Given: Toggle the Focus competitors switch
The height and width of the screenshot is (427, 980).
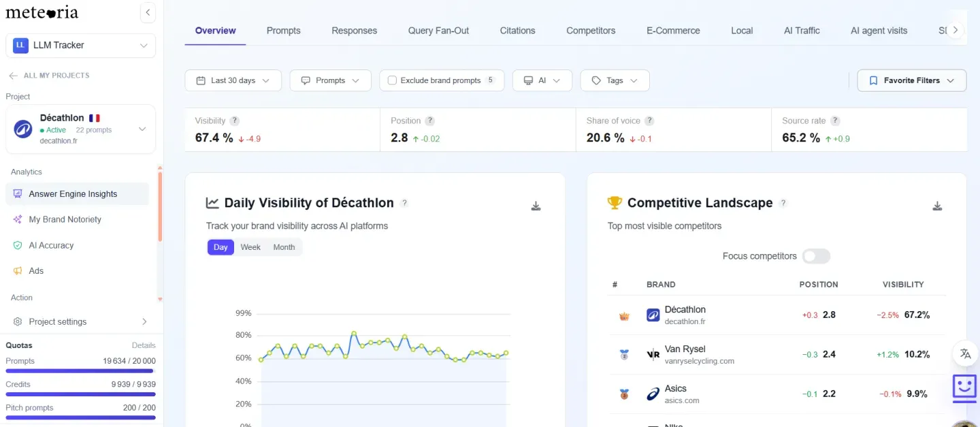Looking at the screenshot, I should tap(816, 256).
